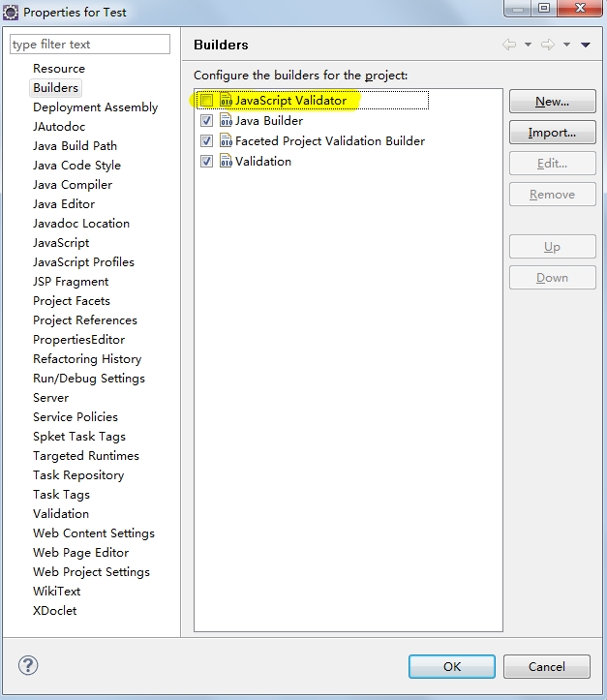Screen dimensions: 607x700
Task: Select Java Compiler in the tree
Action: pos(73,184)
